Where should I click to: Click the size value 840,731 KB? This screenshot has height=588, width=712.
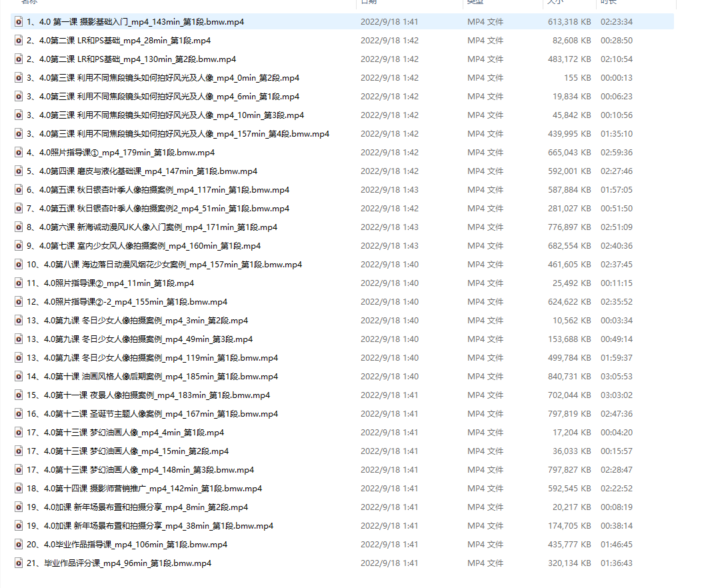(569, 377)
